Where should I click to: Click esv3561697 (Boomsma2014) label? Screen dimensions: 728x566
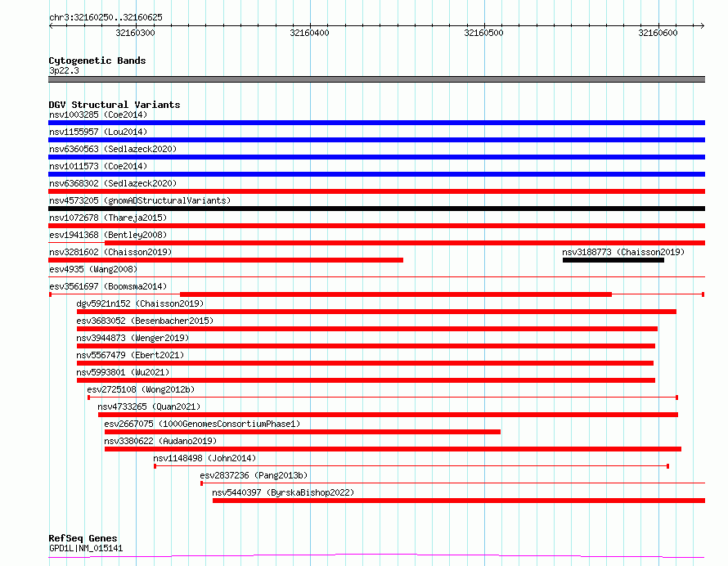[108, 286]
